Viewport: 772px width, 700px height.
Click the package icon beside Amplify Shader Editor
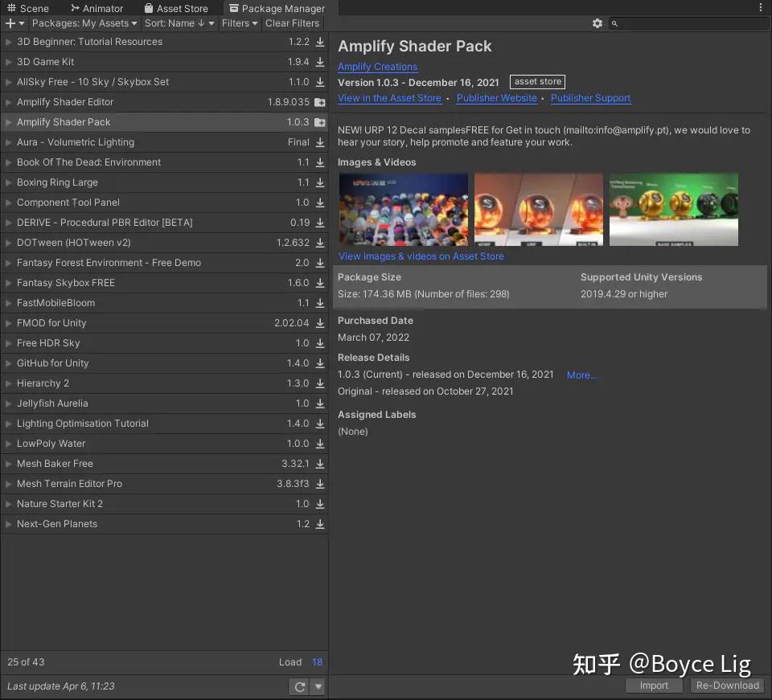pos(318,102)
